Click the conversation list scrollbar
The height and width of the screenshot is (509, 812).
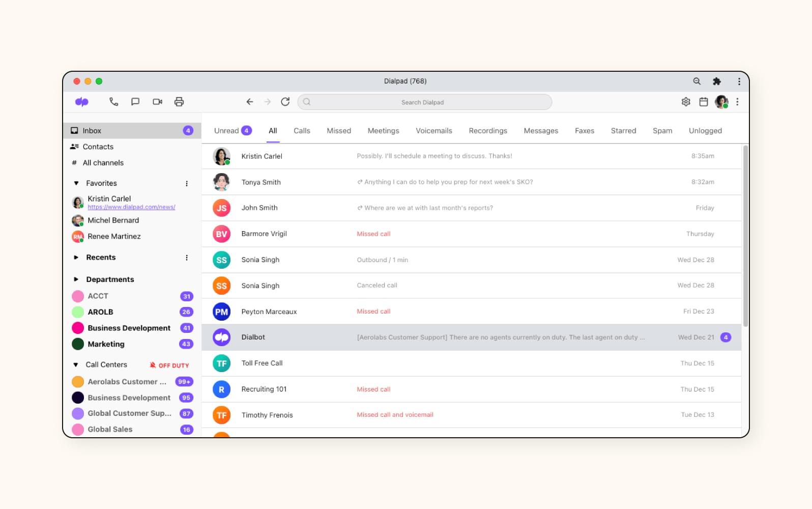click(745, 236)
